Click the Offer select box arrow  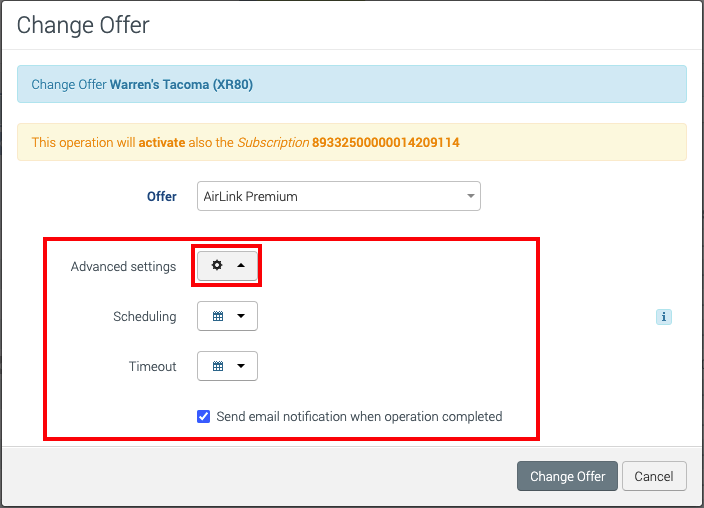pos(471,196)
